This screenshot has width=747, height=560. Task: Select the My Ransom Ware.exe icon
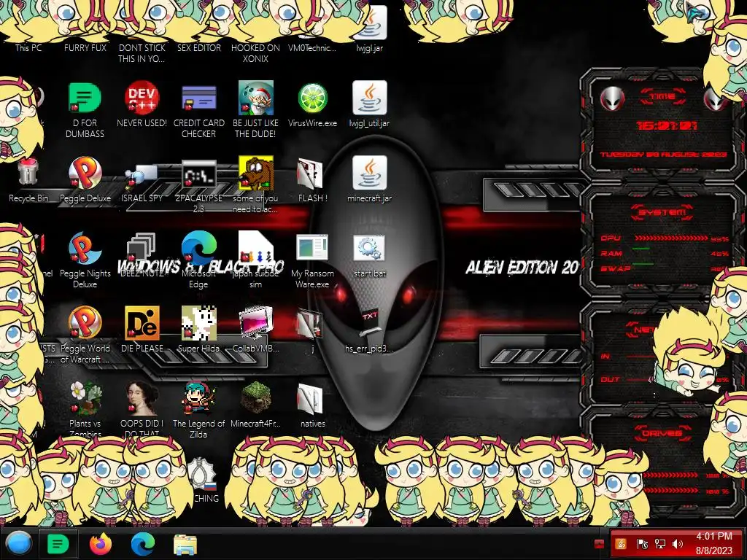[312, 248]
